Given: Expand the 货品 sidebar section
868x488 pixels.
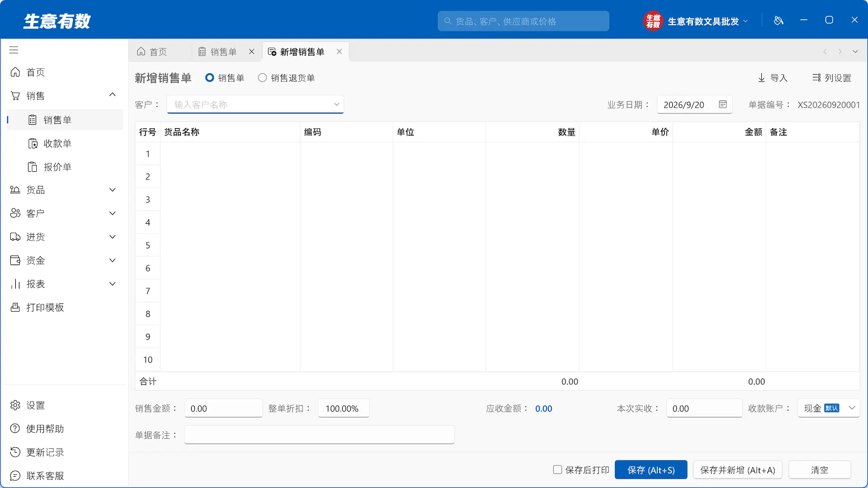Looking at the screenshot, I should (x=113, y=190).
